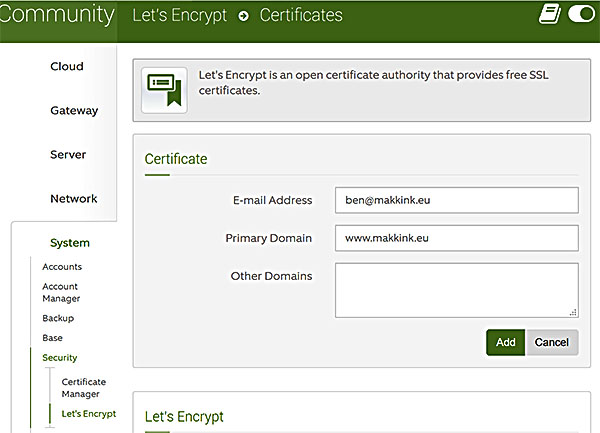Open Account Manager in the sidebar

click(x=61, y=292)
